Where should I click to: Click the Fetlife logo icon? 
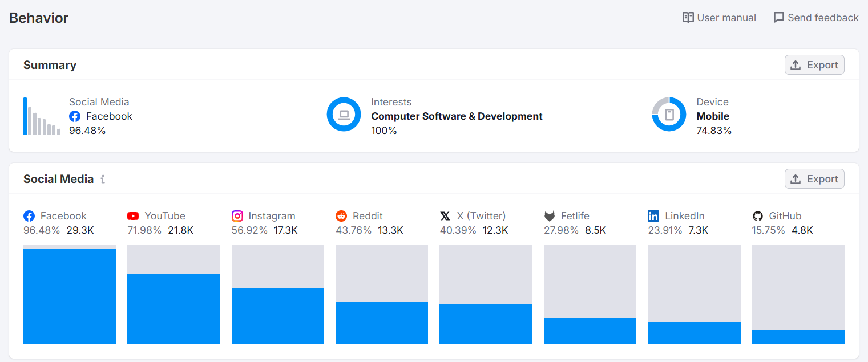click(550, 216)
